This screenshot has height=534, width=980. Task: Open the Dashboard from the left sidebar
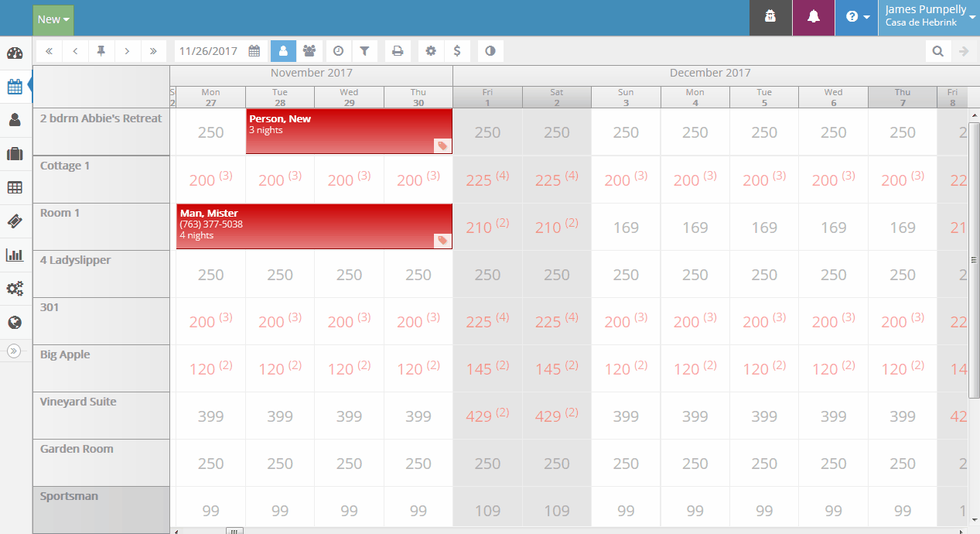coord(15,53)
